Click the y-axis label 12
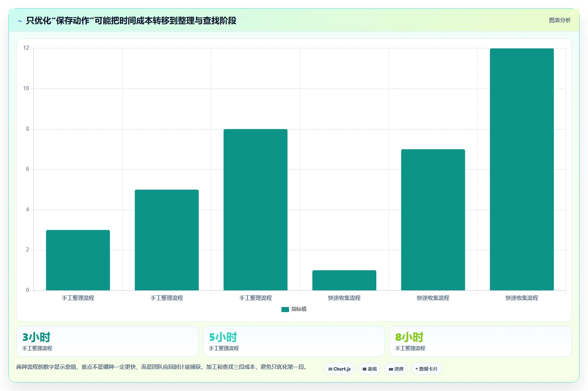The height and width of the screenshot is (391, 588). (x=26, y=48)
